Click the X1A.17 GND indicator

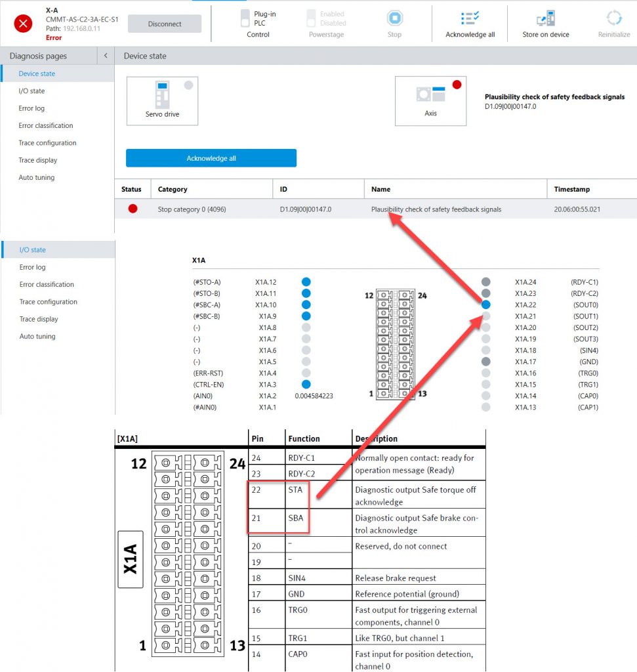click(x=485, y=362)
